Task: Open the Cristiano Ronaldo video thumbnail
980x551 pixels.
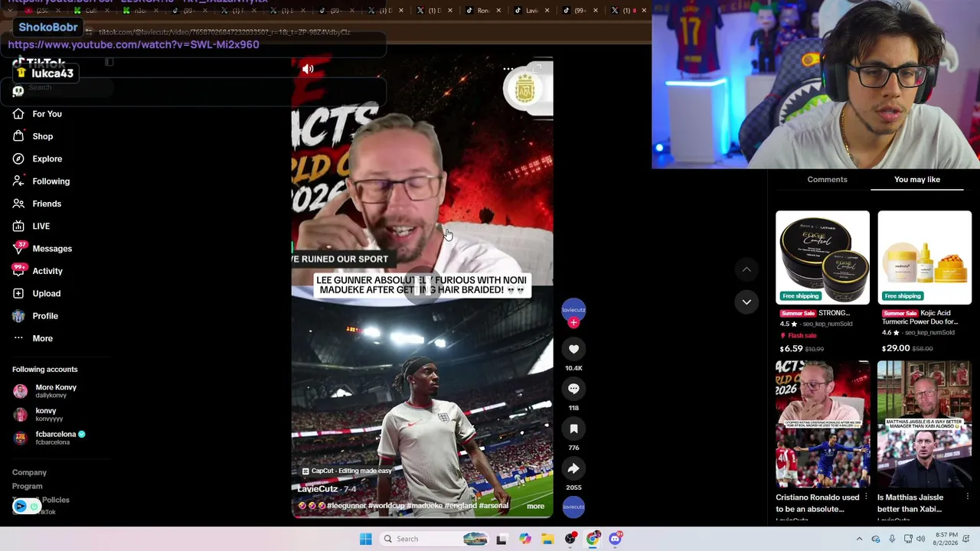Action: 822,424
